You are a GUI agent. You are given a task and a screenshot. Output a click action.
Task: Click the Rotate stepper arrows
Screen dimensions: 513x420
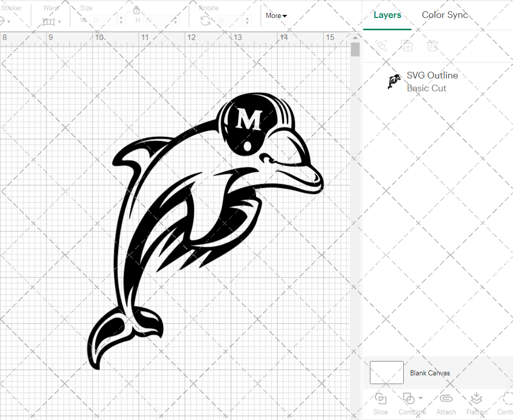(247, 21)
